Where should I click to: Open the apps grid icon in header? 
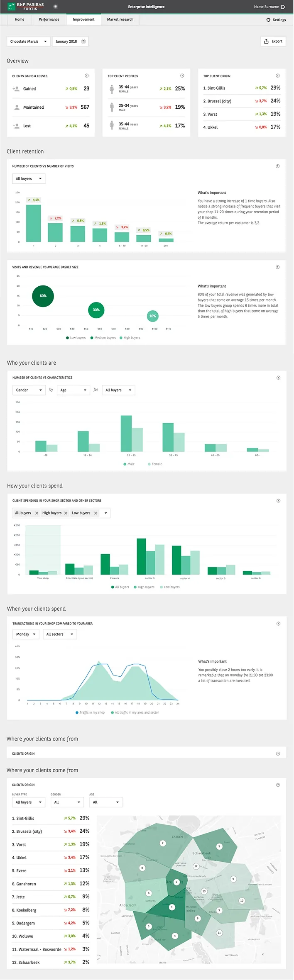(x=56, y=7)
